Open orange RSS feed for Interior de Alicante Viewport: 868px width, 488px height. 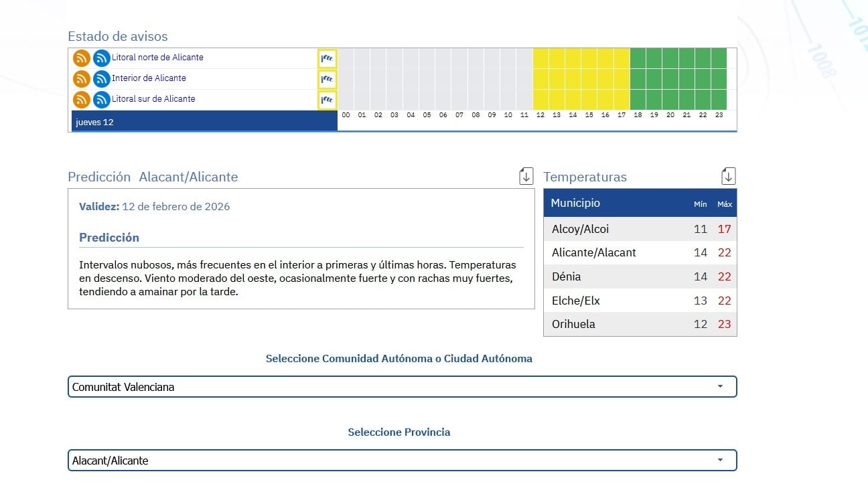(81, 79)
